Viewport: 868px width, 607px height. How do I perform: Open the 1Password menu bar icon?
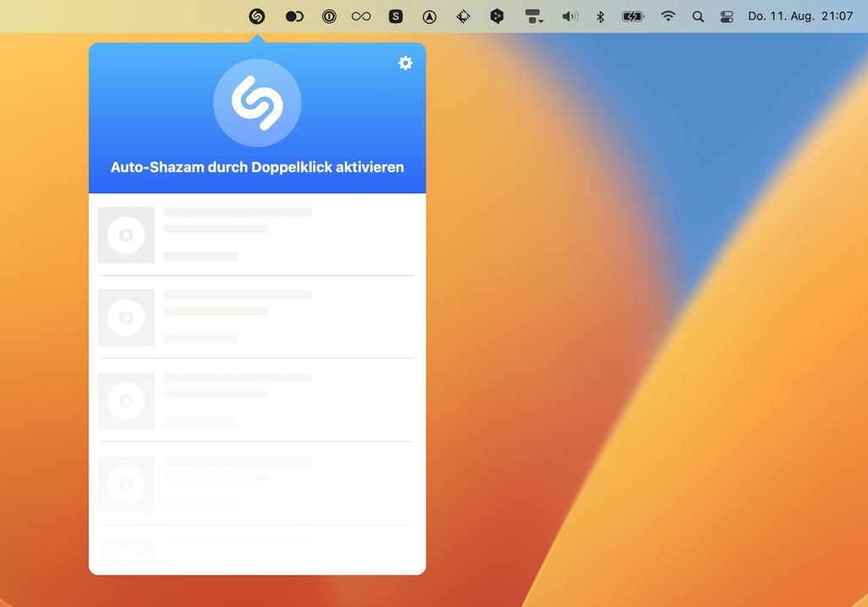coord(329,16)
